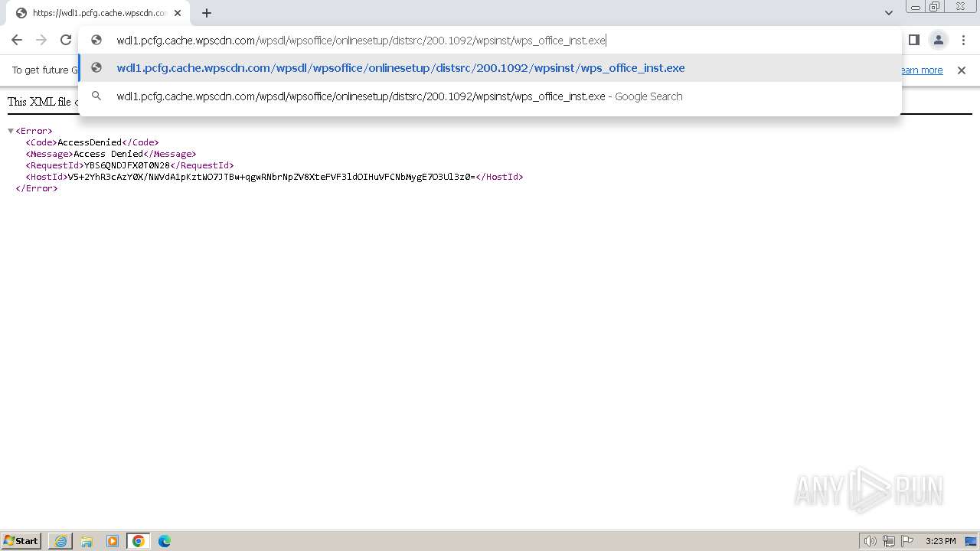Click the closing </Error> tag
Viewport: 980px width, 551px height.
[37, 188]
